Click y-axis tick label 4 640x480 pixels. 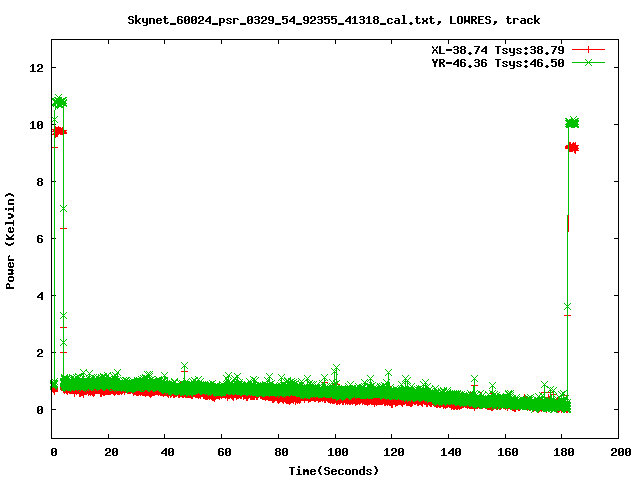(40, 296)
